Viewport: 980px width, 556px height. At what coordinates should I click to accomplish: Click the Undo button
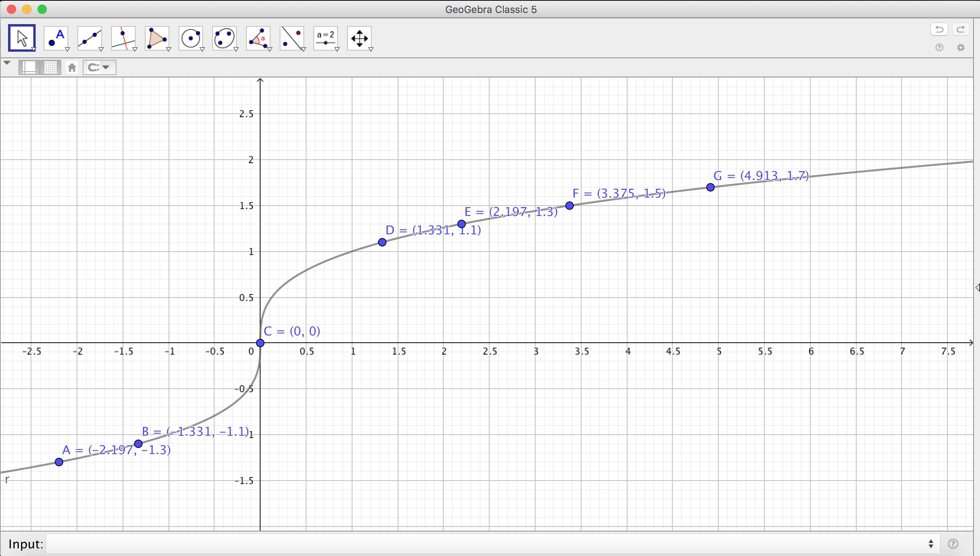(x=939, y=29)
